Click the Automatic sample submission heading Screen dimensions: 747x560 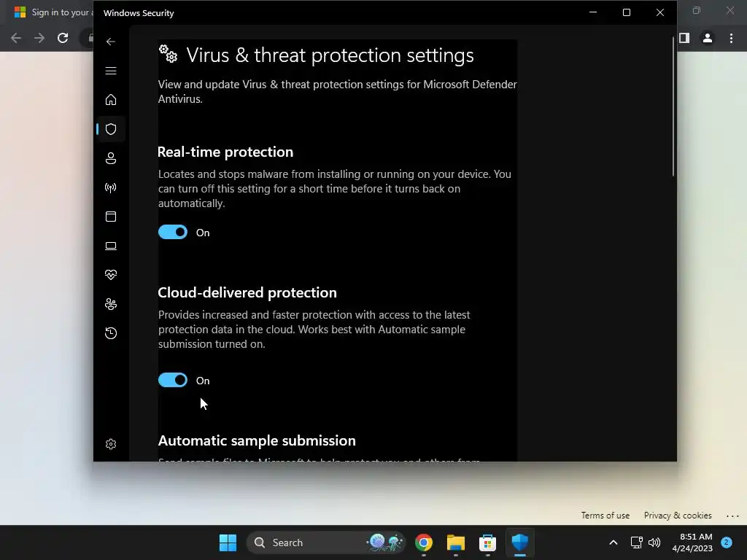pos(257,440)
